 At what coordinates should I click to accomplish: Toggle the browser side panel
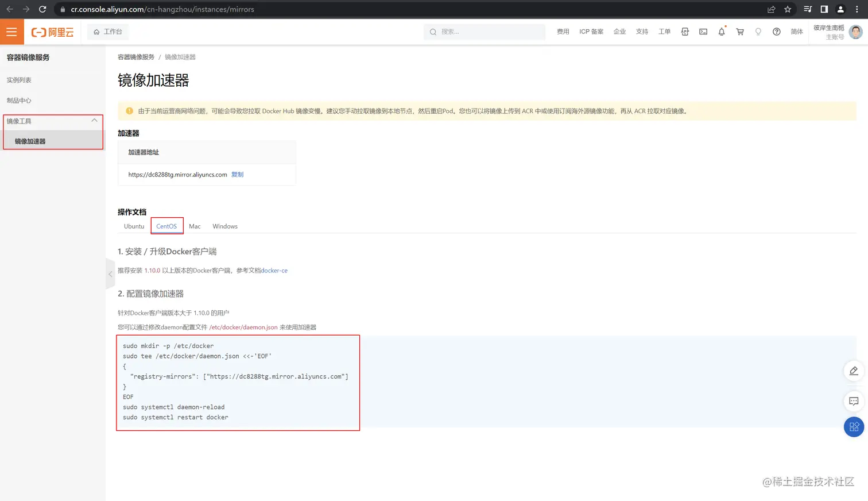(824, 9)
